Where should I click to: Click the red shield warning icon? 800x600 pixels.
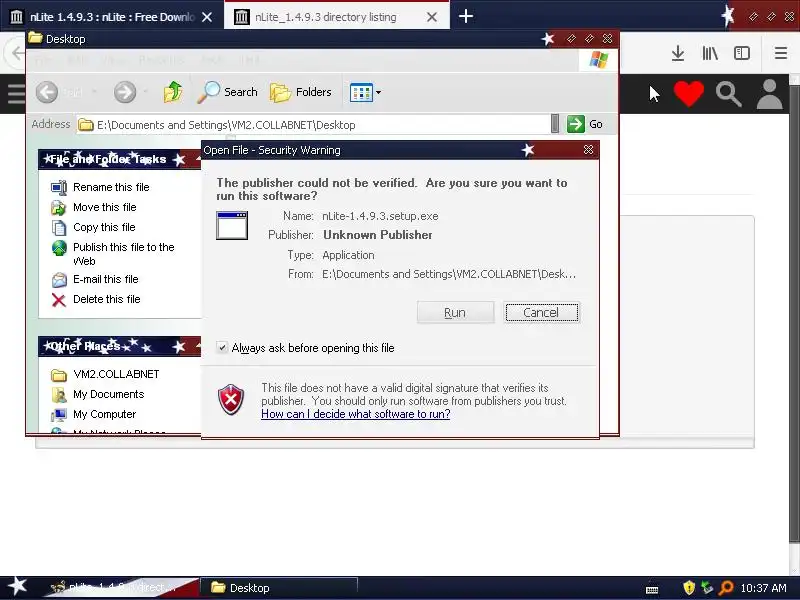231,400
